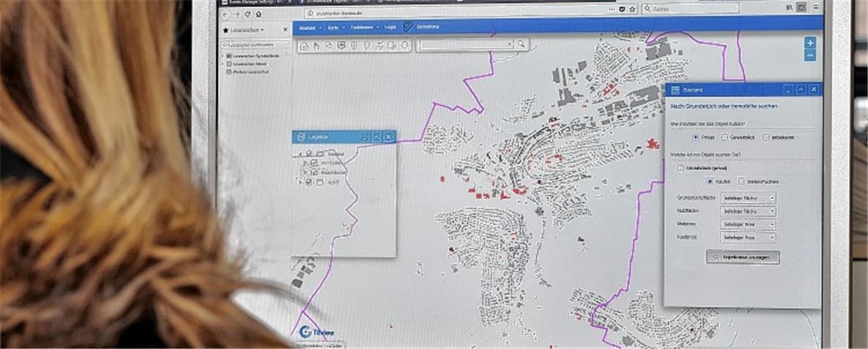Viewport: 868px width, 349px height.
Task: Click the Ergebnisse anzeigen button
Action: click(742, 257)
